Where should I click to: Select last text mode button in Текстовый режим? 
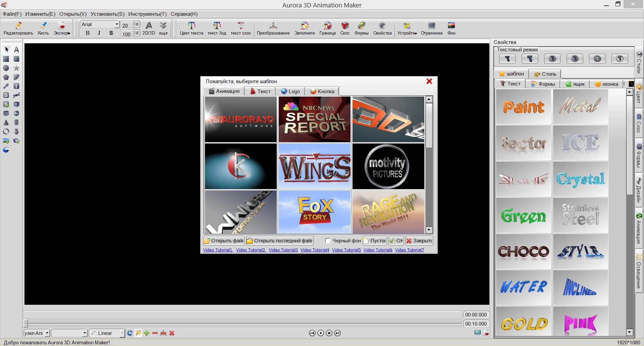(x=620, y=59)
